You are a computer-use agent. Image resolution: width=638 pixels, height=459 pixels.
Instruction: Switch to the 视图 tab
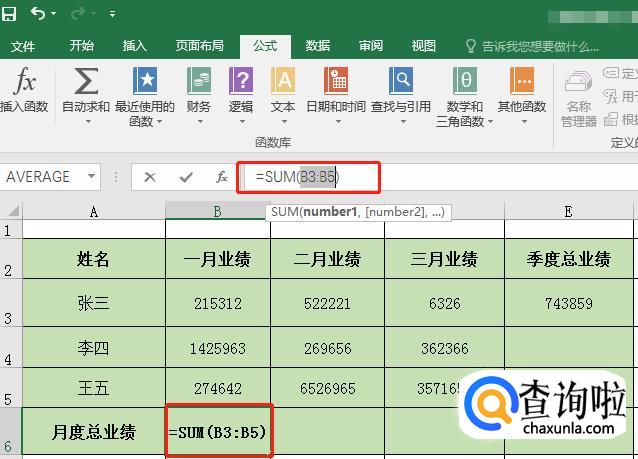pos(424,46)
